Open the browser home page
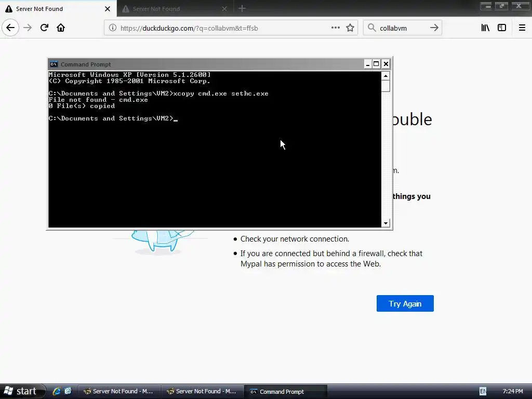532x399 pixels. pyautogui.click(x=61, y=28)
